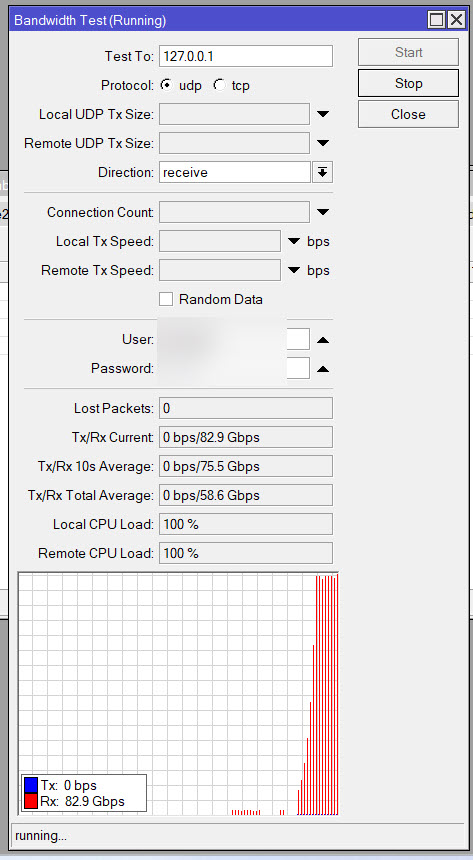Screen dimensions: 473x860
Task: Click the Local CPU Load value
Action: 246,524
